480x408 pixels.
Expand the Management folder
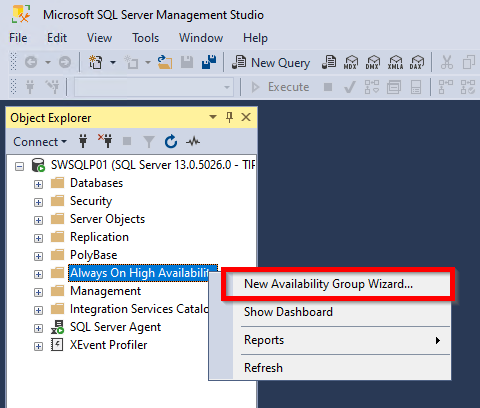(38, 292)
